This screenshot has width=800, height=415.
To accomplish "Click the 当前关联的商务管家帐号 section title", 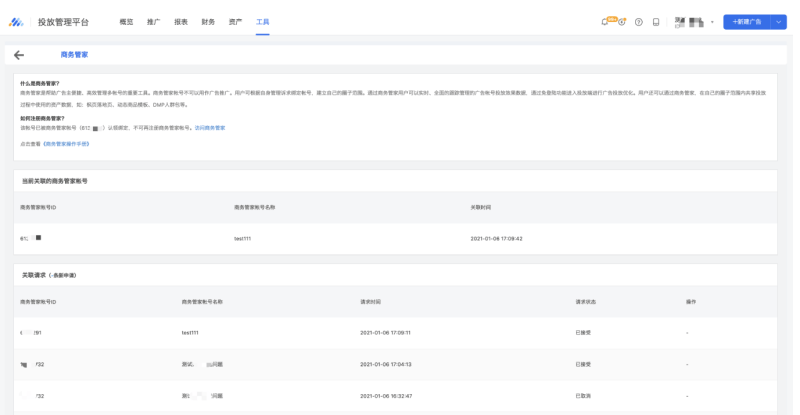I will [55, 181].
